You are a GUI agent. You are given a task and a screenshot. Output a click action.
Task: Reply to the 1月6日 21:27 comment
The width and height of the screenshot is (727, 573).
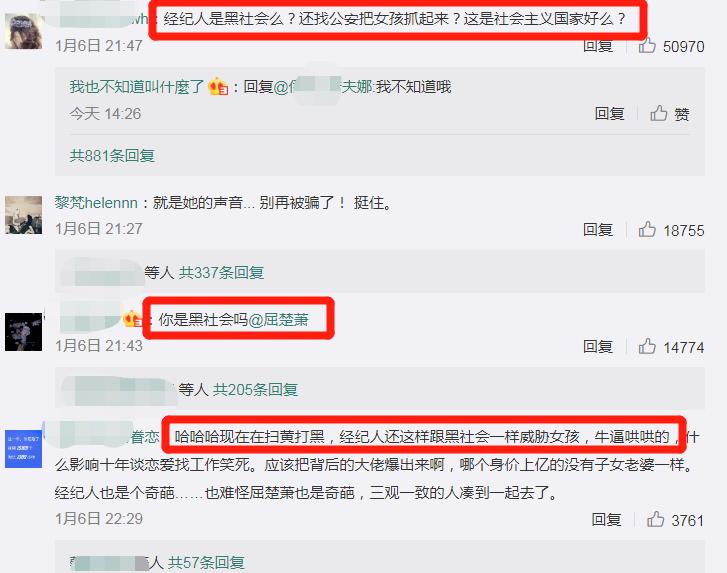pos(598,229)
